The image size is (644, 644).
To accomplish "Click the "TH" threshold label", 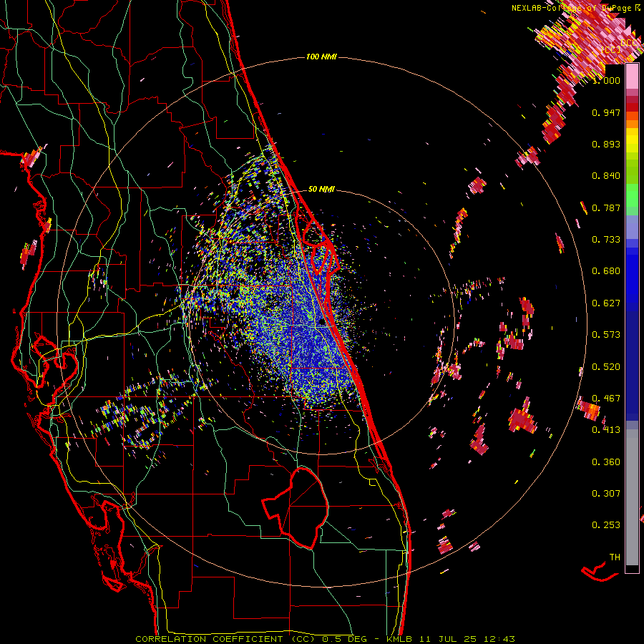I will click(x=615, y=557).
